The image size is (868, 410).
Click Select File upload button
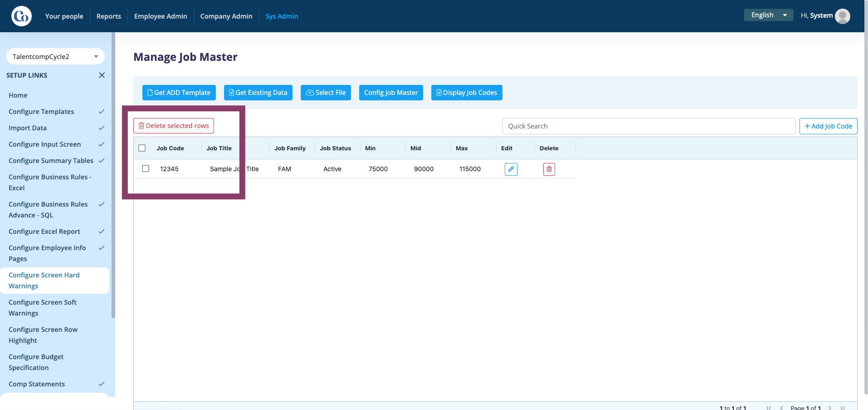point(326,93)
